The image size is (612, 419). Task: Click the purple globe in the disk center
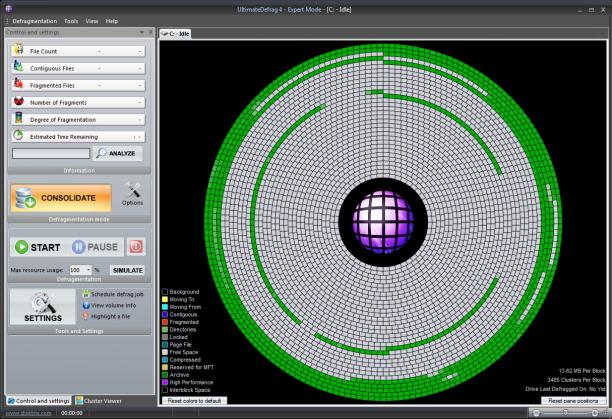[383, 222]
